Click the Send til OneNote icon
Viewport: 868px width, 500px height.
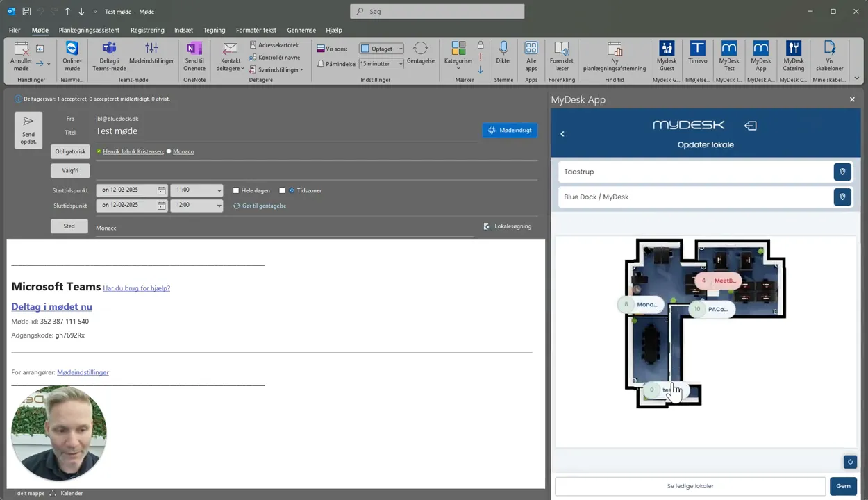point(194,56)
